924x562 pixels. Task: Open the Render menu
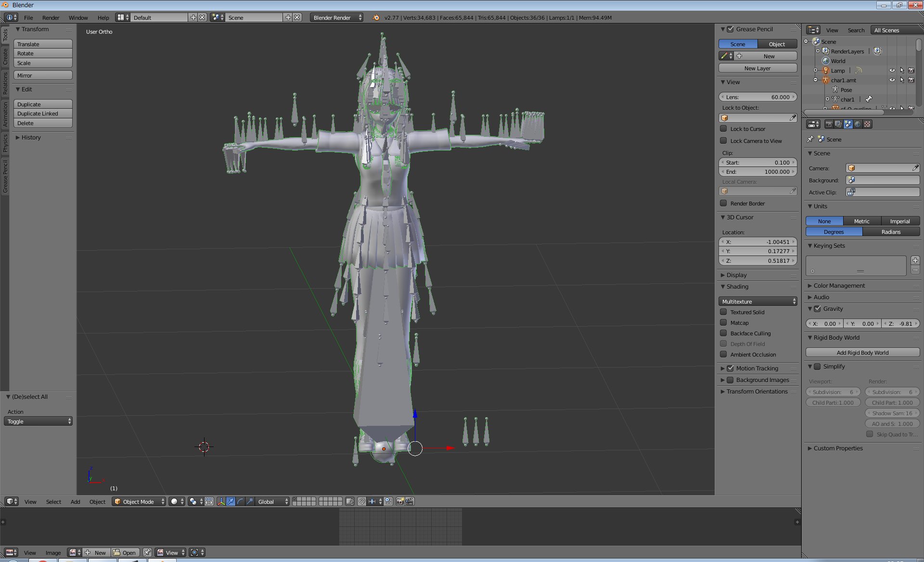pos(51,17)
